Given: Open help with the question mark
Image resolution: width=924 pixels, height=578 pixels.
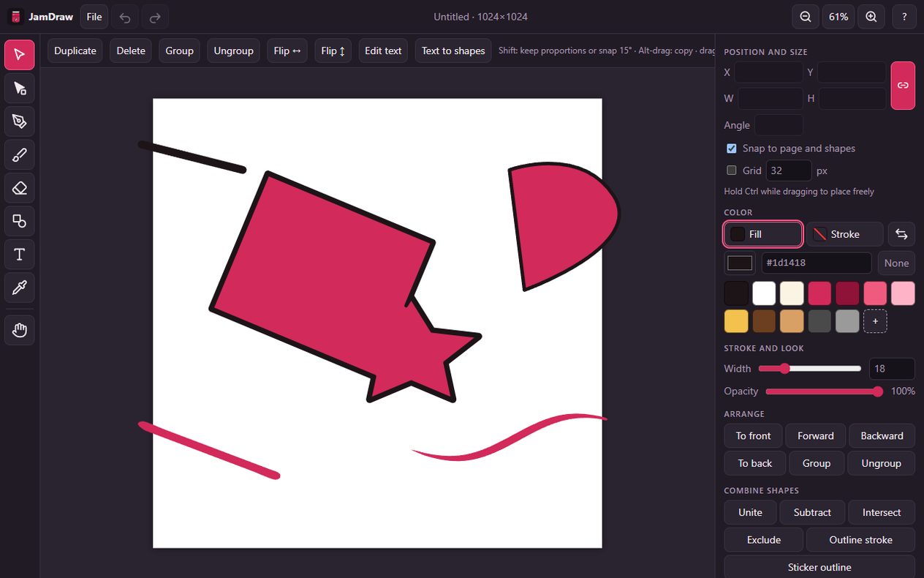Looking at the screenshot, I should pos(904,17).
